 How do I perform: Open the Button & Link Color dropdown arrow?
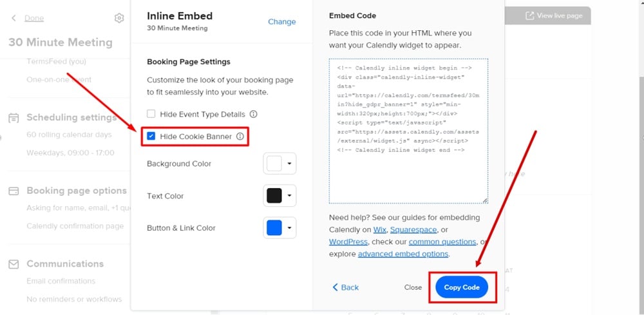click(x=289, y=228)
